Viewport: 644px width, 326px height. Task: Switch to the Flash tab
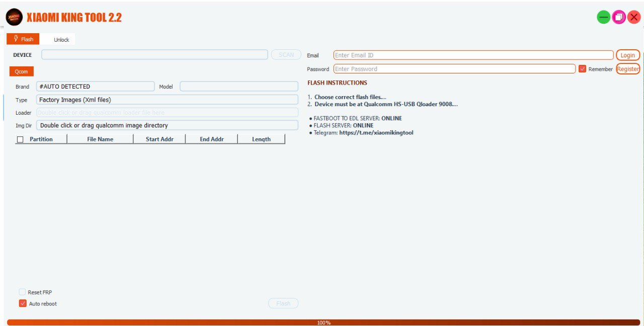[23, 39]
